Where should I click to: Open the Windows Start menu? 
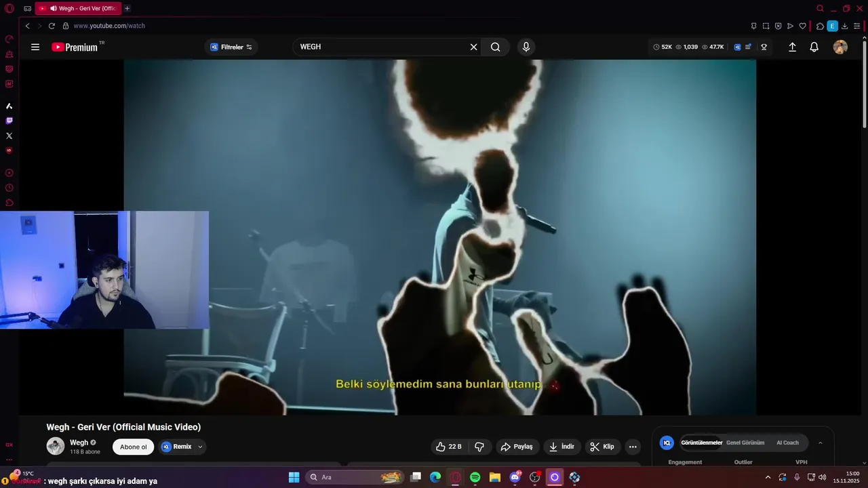[294, 477]
